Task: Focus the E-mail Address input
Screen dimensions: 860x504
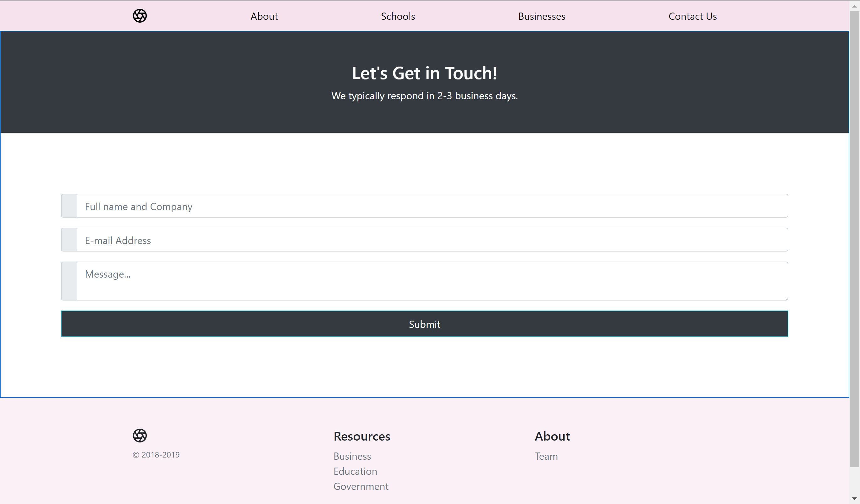Action: coord(432,240)
